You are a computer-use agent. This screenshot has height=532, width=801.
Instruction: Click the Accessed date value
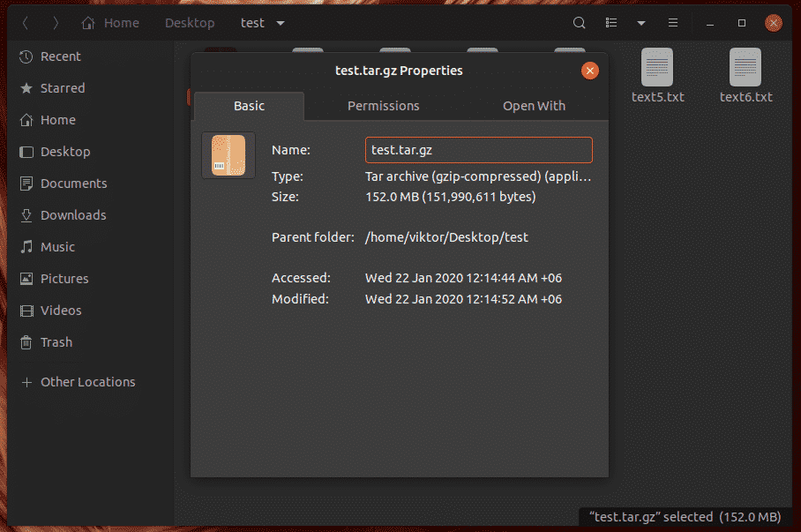463,278
